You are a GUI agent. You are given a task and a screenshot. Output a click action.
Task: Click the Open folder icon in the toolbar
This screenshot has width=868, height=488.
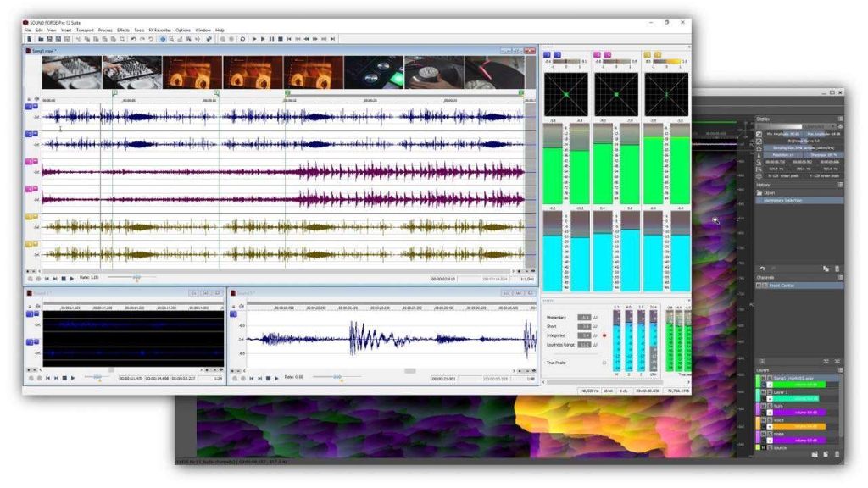click(x=39, y=39)
